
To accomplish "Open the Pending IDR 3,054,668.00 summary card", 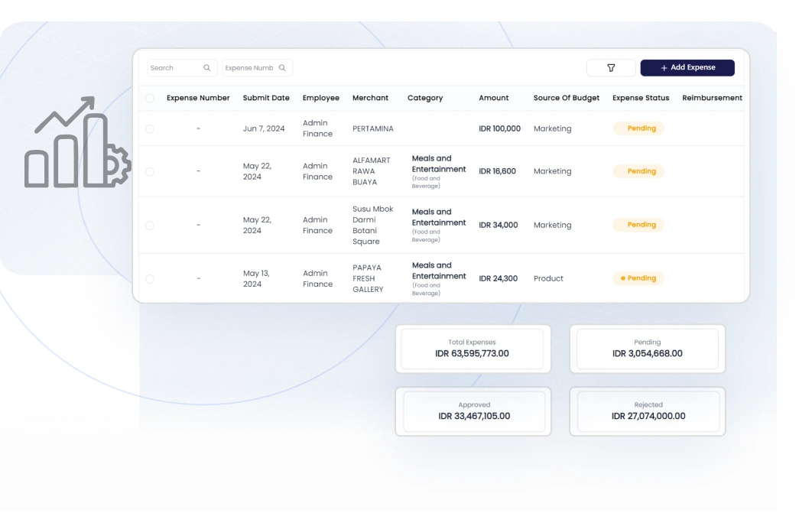I will [x=648, y=349].
